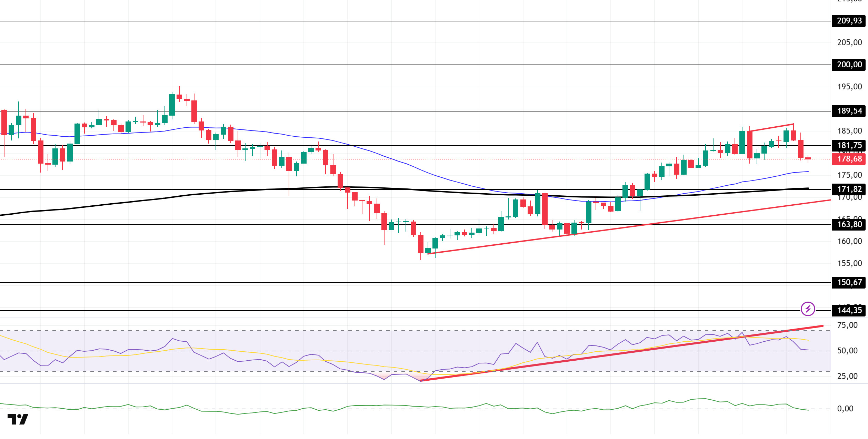
Task: Click the 163,80 horizontal line label
Action: click(x=849, y=224)
